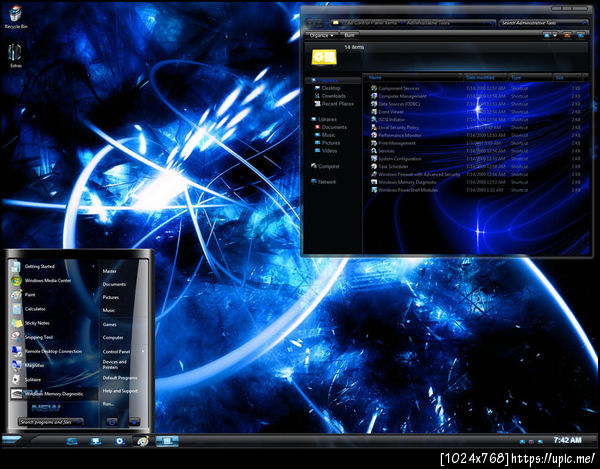The image size is (600, 469).
Task: Click Search Administrative Tools field
Action: point(543,23)
